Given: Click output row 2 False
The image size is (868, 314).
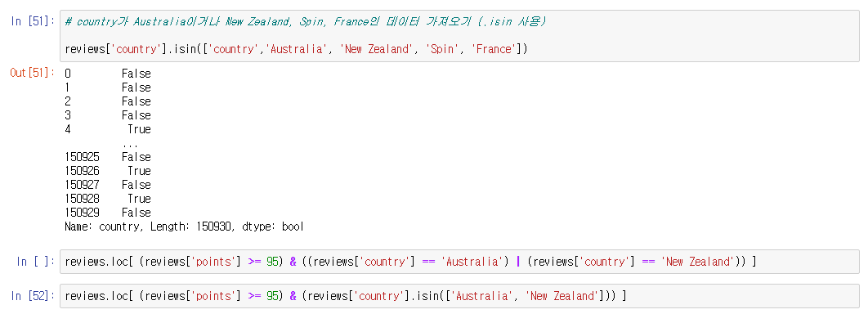Looking at the screenshot, I should 108,101.
